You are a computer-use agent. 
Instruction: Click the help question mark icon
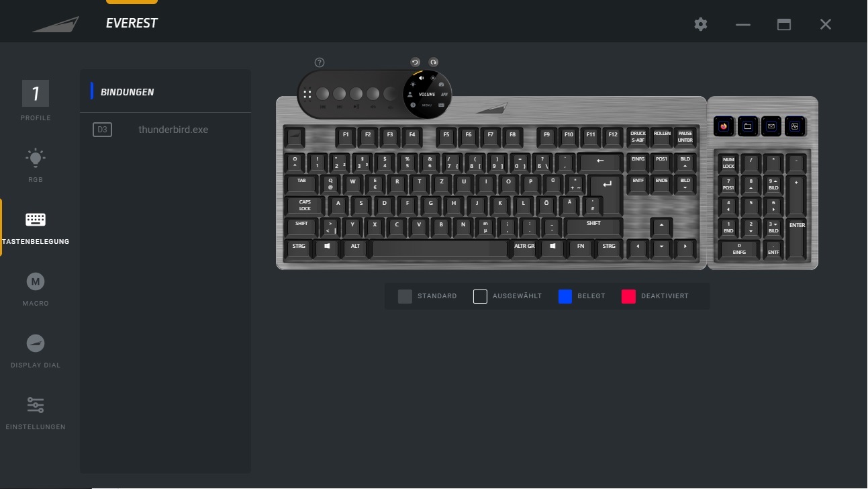coord(320,62)
